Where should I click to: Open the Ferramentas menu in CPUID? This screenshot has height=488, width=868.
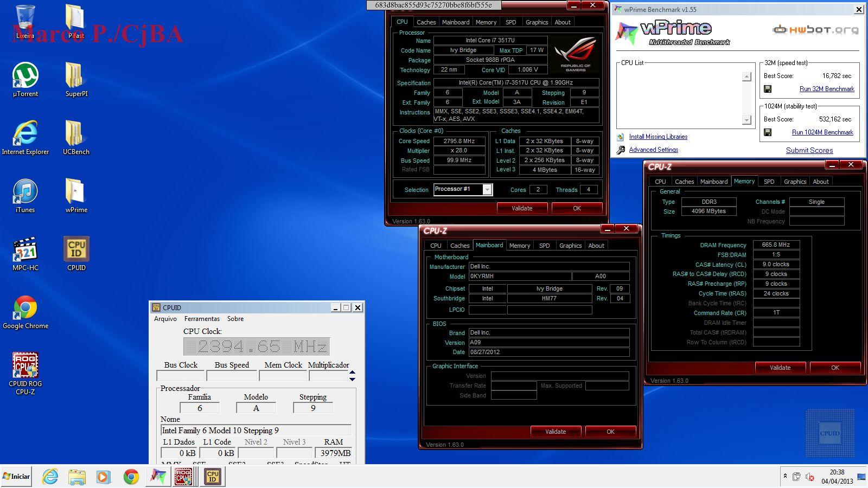click(202, 319)
